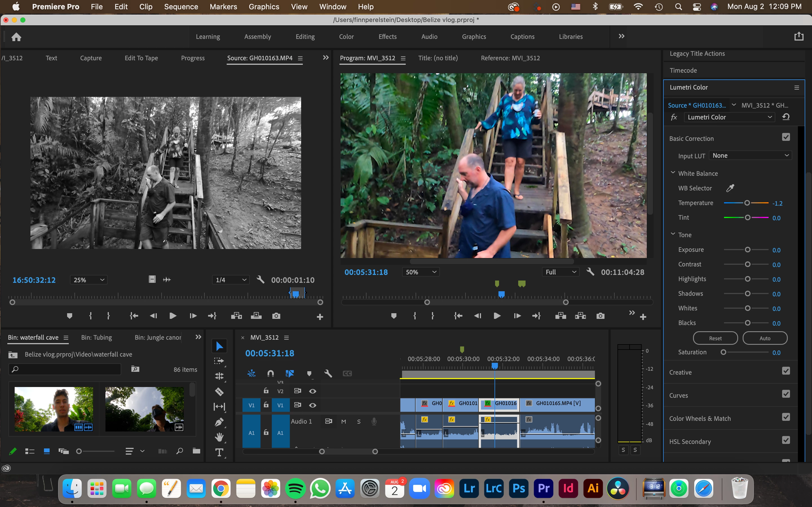
Task: Click the WB Selector eyedropper
Action: pos(730,188)
